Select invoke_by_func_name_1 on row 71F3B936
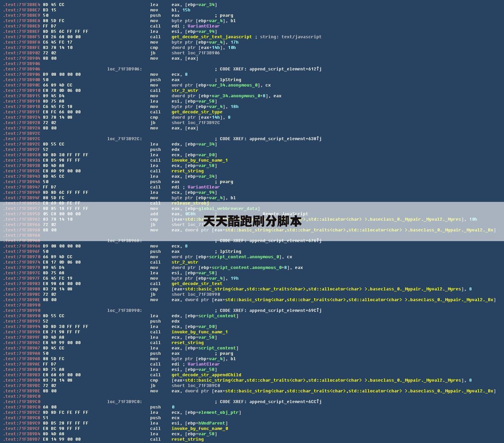 [x=199, y=160]
